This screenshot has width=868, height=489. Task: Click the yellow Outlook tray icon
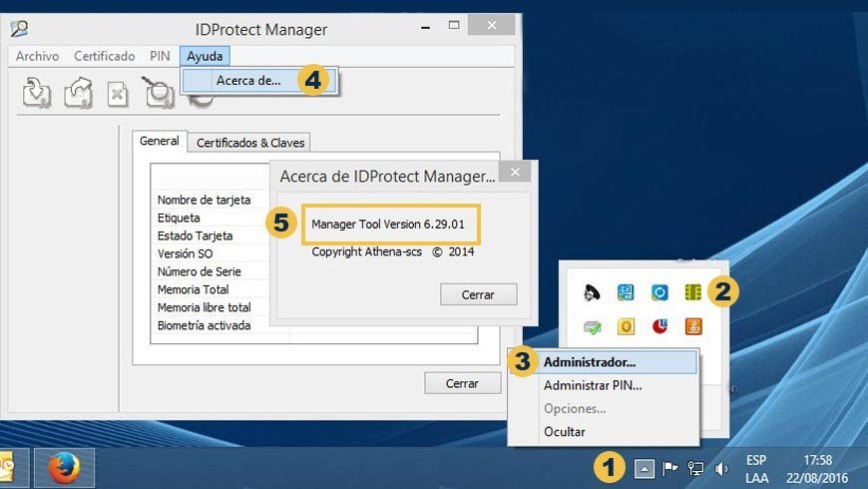click(x=626, y=326)
